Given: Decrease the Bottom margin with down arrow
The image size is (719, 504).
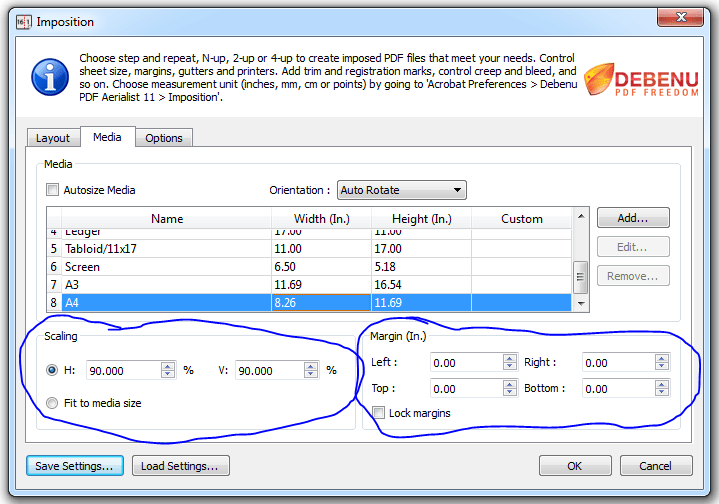Looking at the screenshot, I should tap(662, 392).
